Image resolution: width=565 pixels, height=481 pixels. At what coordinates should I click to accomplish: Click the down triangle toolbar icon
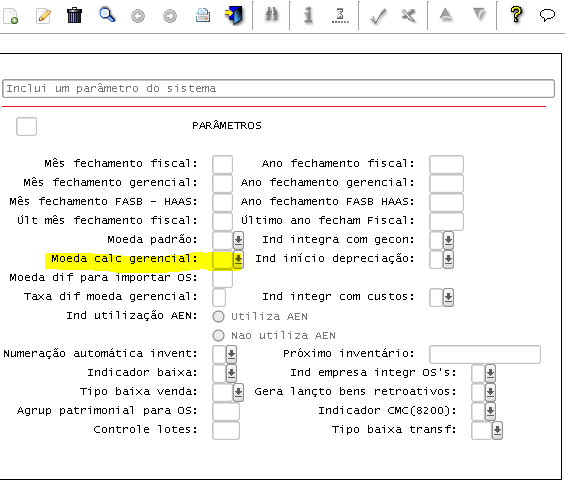pyautogui.click(x=479, y=15)
